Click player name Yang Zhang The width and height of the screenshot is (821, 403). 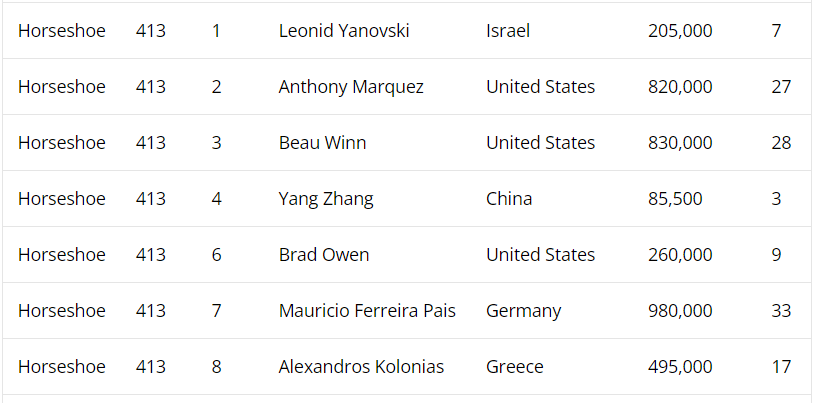(326, 199)
